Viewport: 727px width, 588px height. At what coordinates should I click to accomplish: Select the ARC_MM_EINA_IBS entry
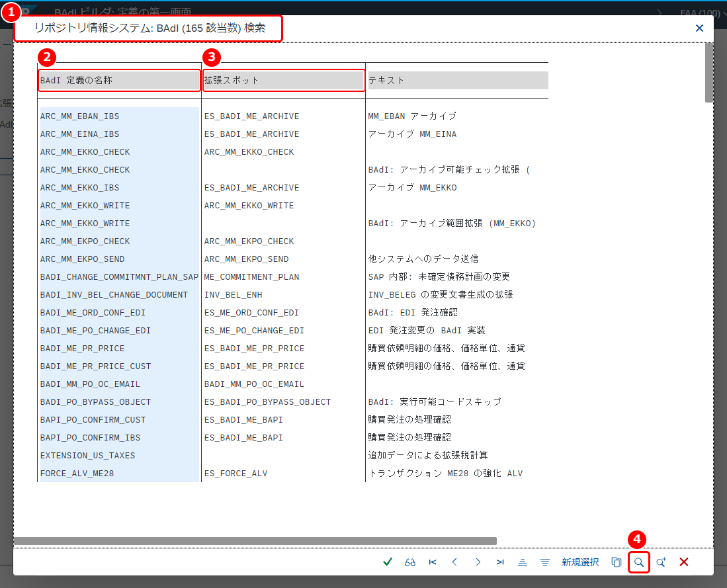tap(80, 134)
